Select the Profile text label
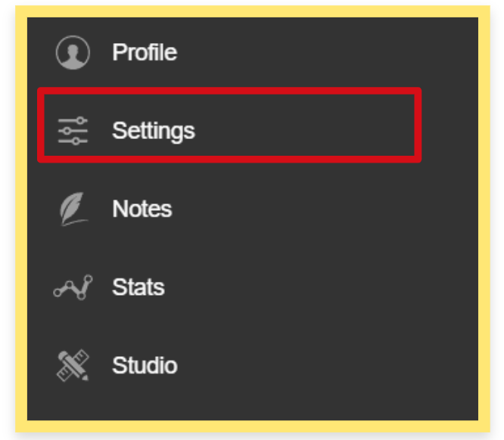 [144, 53]
